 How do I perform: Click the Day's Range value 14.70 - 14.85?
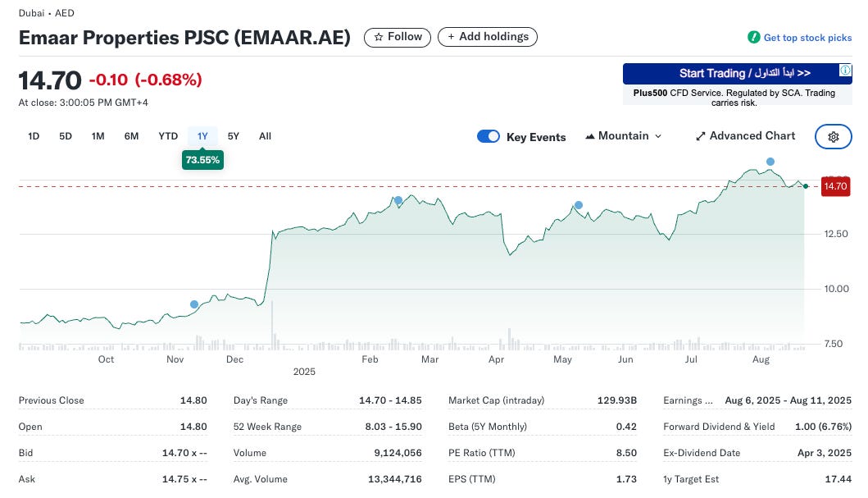[x=390, y=400]
